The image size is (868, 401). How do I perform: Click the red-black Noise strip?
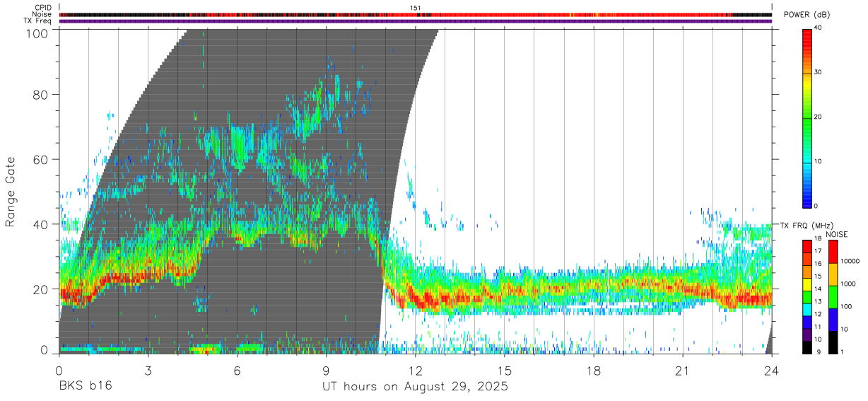[416, 14]
